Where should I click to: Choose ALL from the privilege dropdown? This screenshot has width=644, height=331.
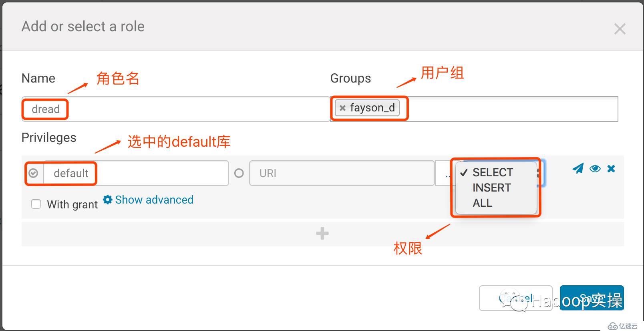(482, 203)
